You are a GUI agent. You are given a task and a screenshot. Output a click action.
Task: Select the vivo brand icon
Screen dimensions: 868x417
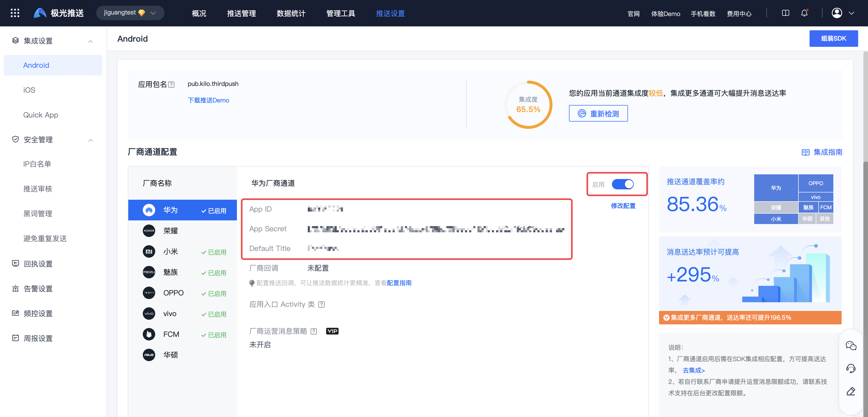tap(149, 314)
